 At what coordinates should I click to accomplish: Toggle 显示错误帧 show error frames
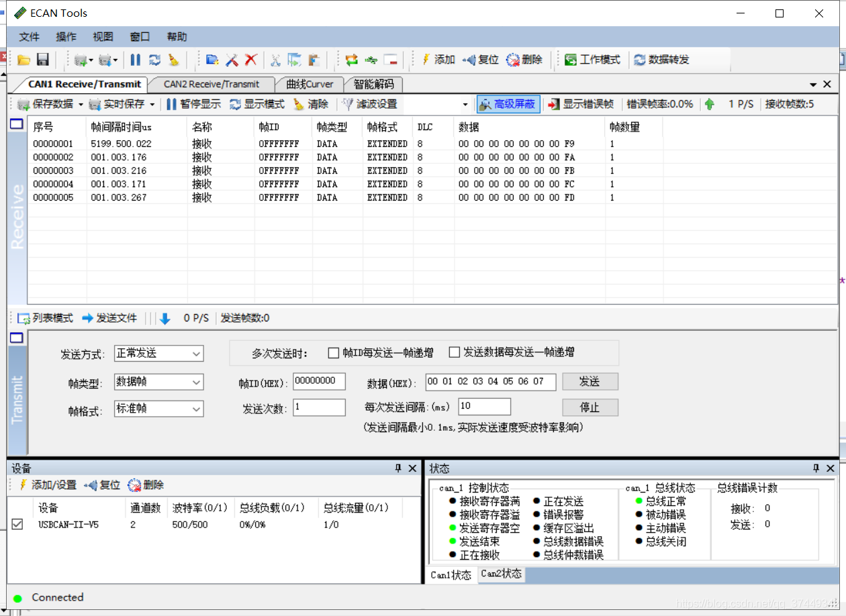point(581,104)
